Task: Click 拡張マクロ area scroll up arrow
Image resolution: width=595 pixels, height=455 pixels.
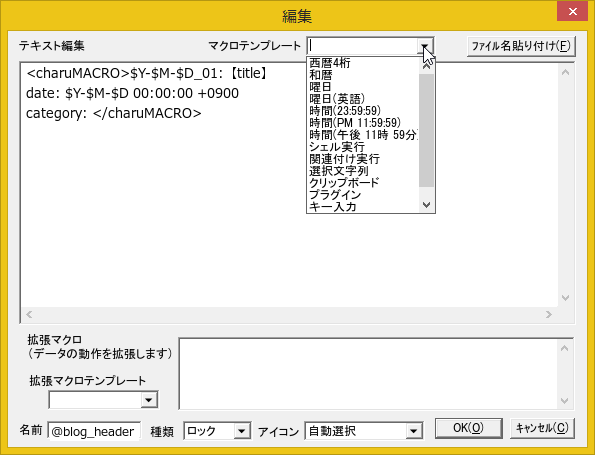Action: click(564, 348)
